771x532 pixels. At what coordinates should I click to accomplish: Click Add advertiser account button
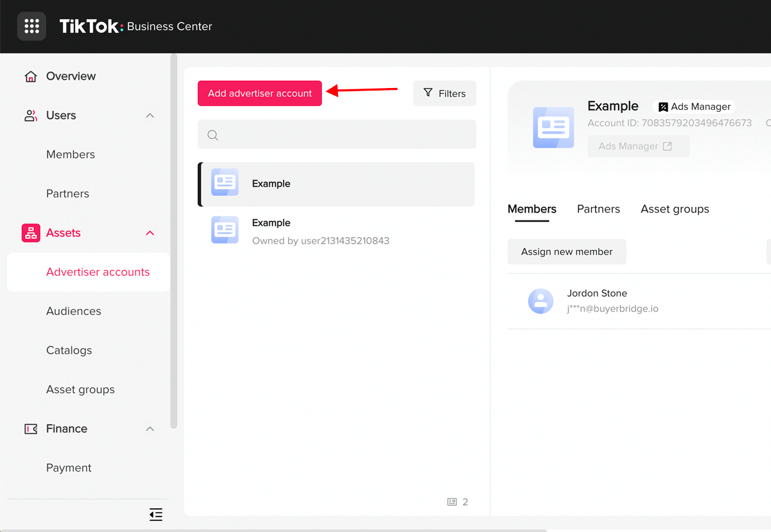[x=260, y=94]
